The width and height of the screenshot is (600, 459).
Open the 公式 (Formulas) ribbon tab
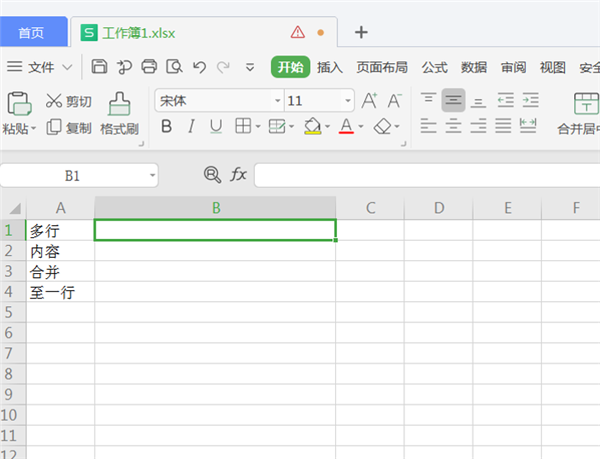pos(434,67)
